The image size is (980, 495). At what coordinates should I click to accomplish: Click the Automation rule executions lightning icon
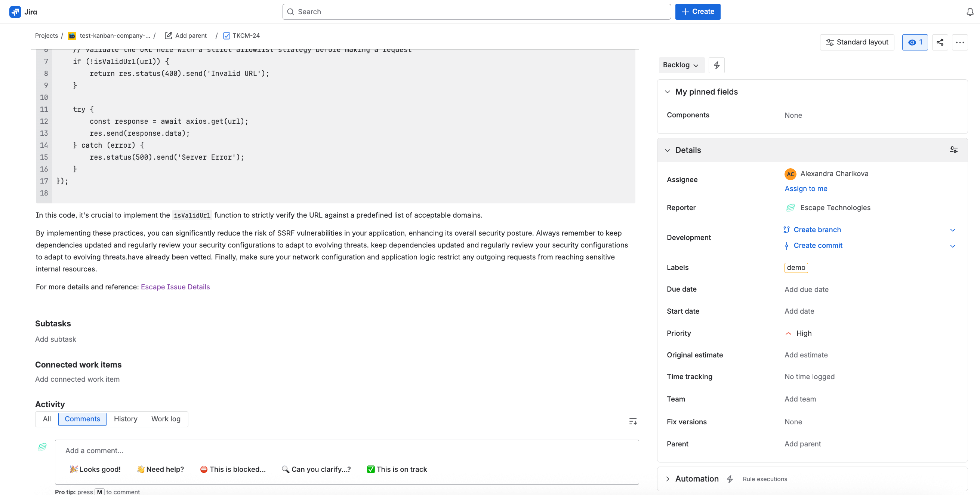point(730,479)
